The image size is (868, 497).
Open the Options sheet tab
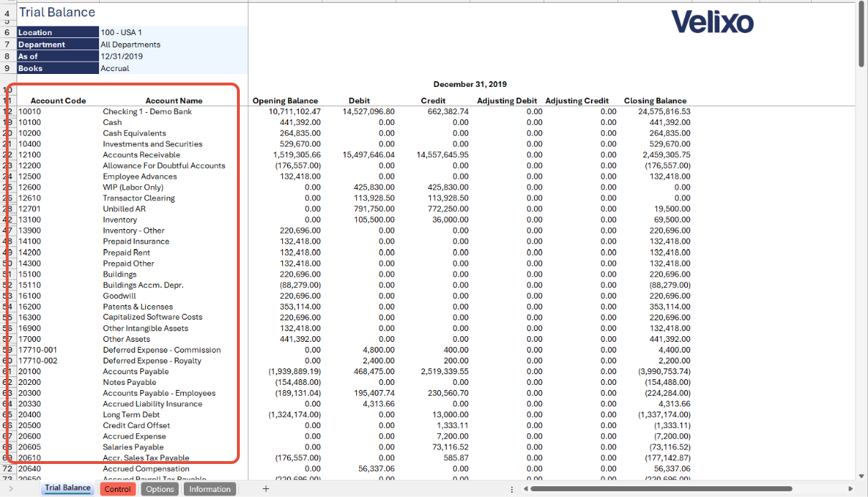160,489
